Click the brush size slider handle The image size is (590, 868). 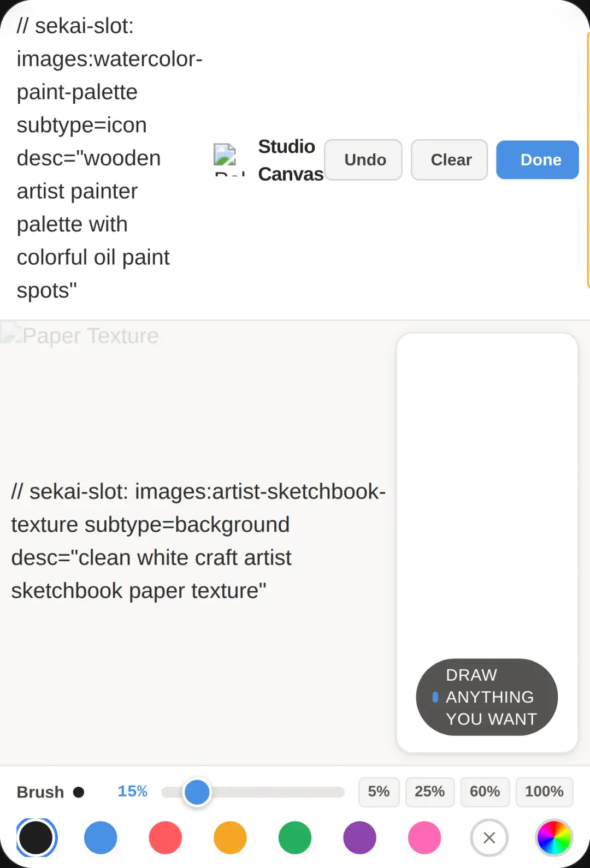(x=197, y=792)
